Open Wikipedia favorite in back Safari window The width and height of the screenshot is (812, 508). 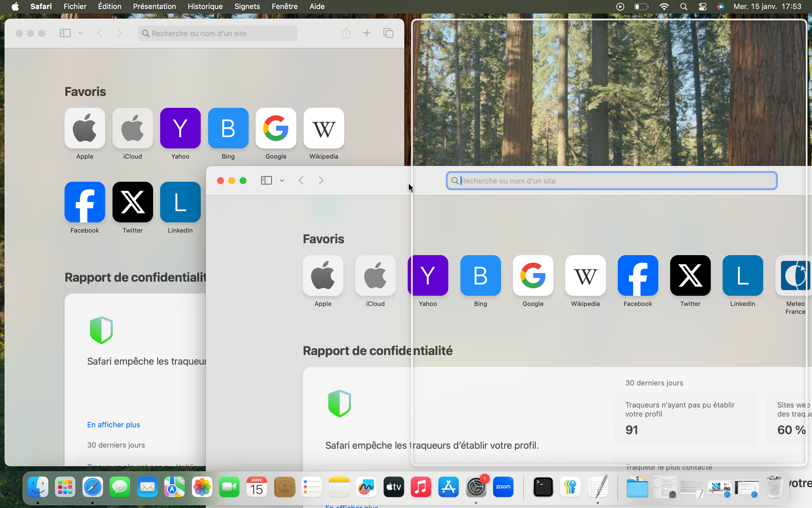click(x=324, y=128)
